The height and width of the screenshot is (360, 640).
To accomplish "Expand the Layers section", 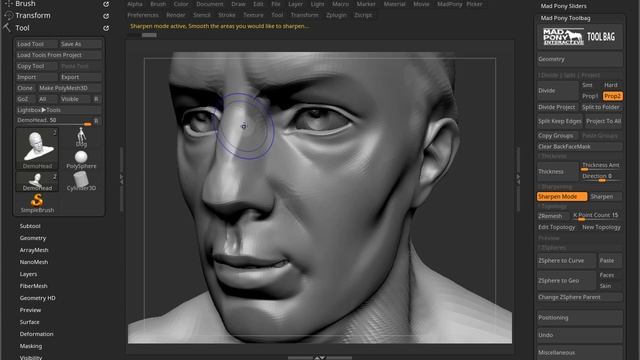I will [28, 274].
